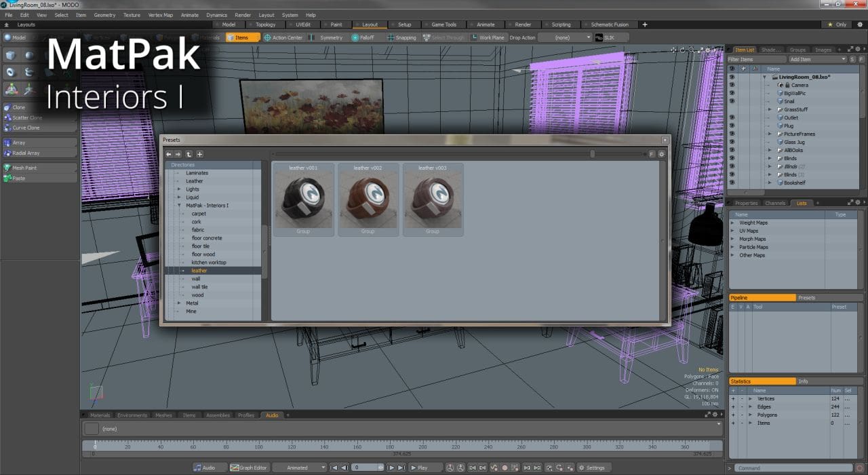
Task: Open Presets browser gear options
Action: click(x=662, y=154)
